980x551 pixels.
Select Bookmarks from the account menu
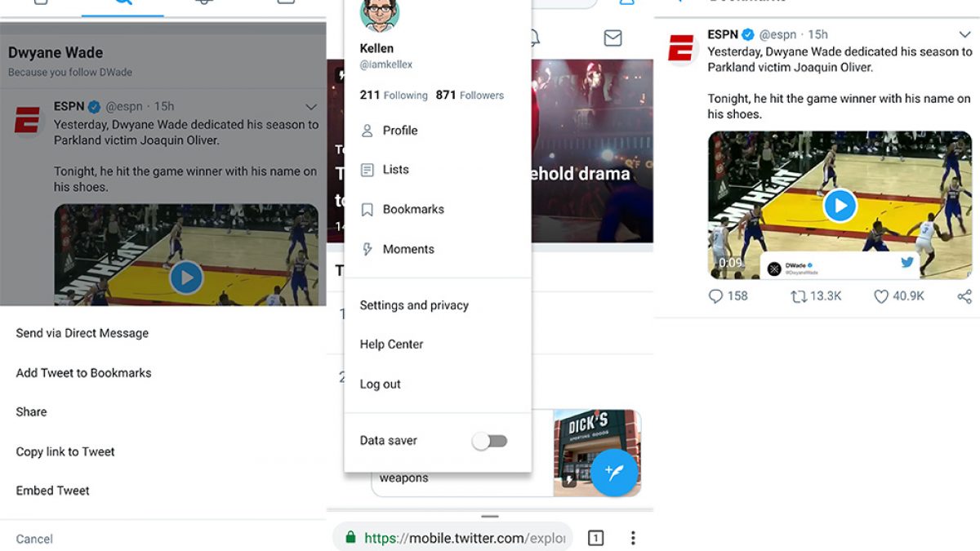[413, 210]
